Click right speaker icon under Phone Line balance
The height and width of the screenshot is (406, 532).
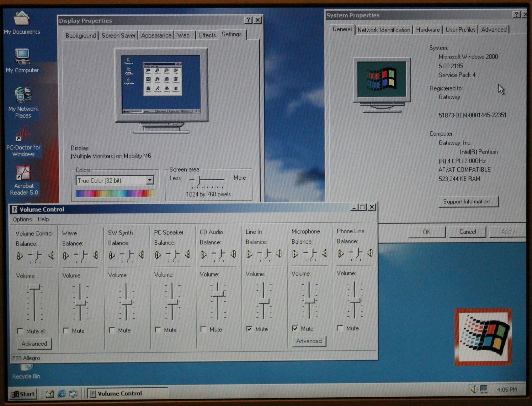pos(370,253)
